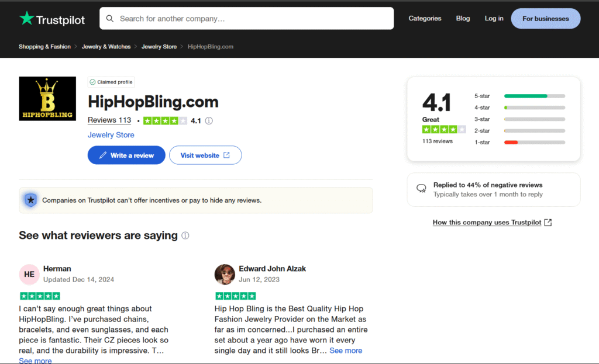The image size is (599, 364).
Task: Click Edward John Alzak's five-star rating
Action: click(x=235, y=296)
